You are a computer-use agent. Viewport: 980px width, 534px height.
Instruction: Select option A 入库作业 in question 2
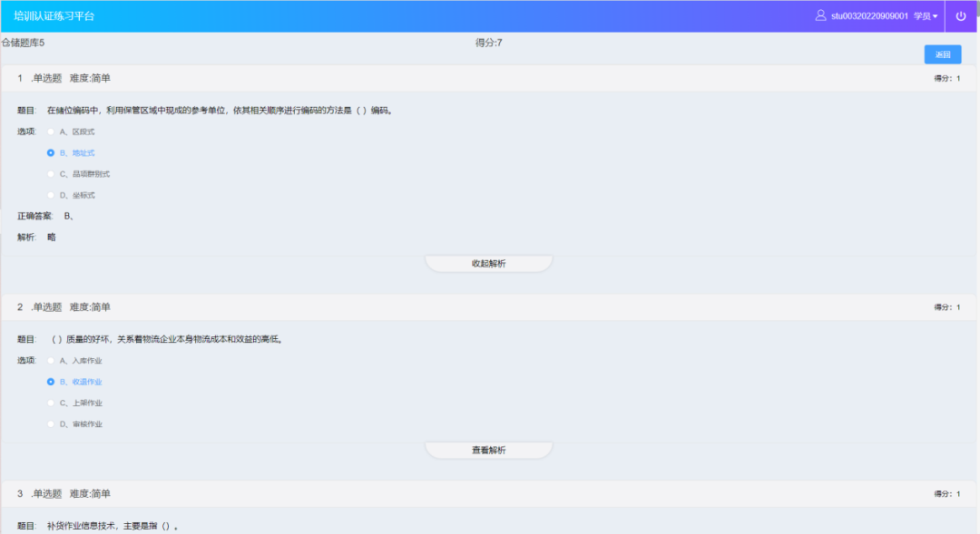(51, 360)
